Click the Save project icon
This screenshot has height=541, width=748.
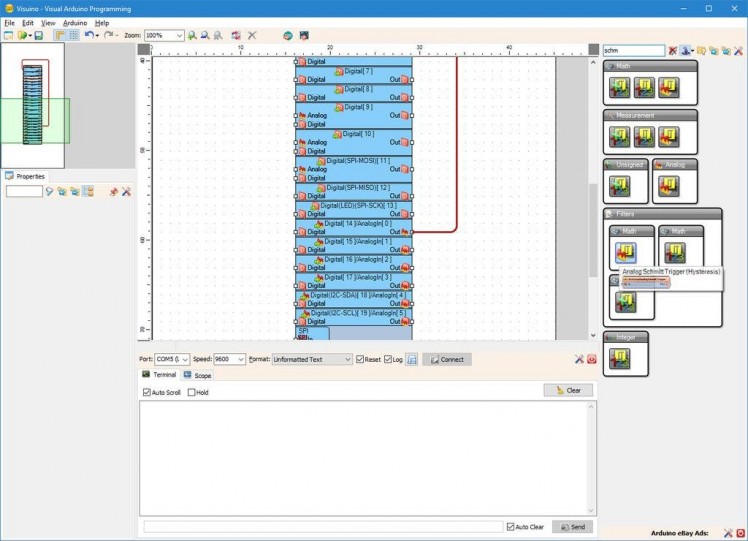[38, 35]
